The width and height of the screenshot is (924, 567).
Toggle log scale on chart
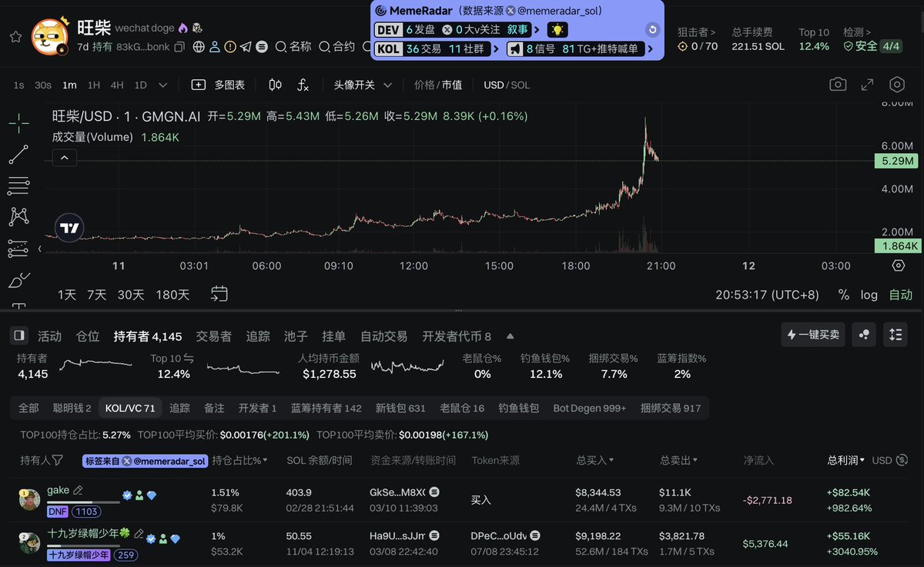point(869,295)
